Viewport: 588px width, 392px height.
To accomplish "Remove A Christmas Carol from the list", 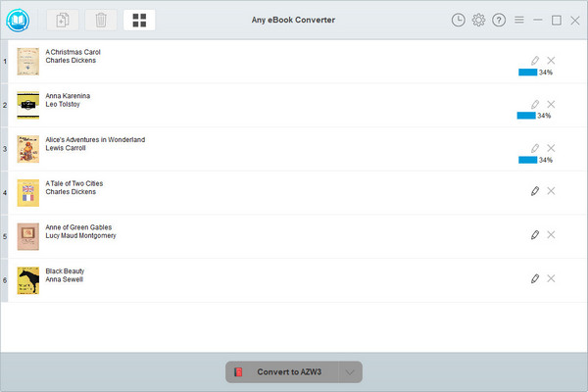I will tap(551, 61).
